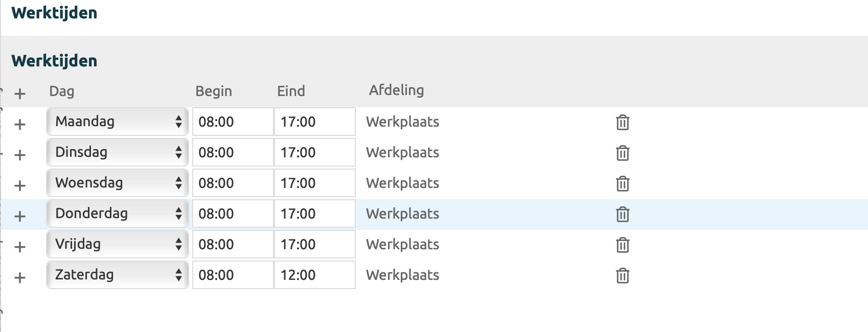Click plus icon beside Zaterdag row

(x=20, y=278)
